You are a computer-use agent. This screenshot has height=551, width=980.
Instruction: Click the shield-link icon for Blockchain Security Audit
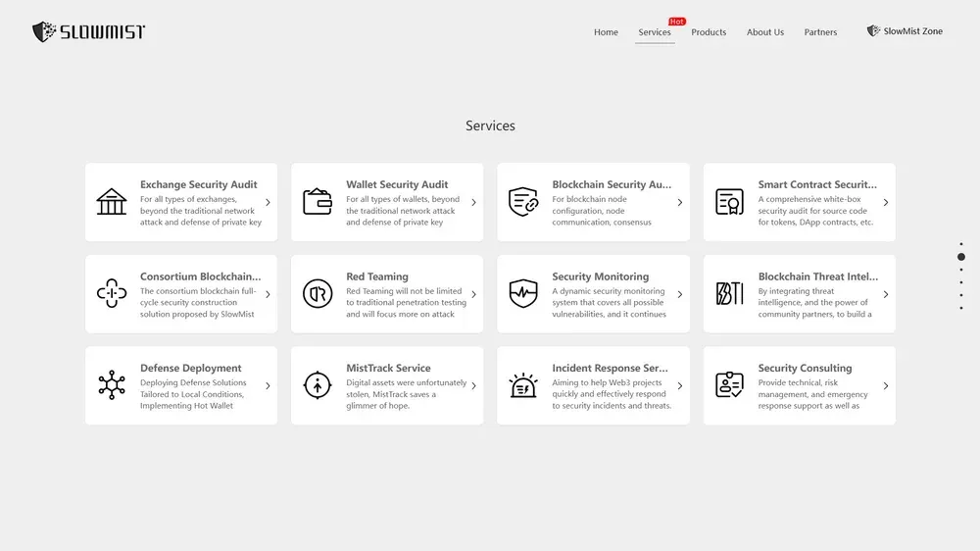(x=523, y=201)
